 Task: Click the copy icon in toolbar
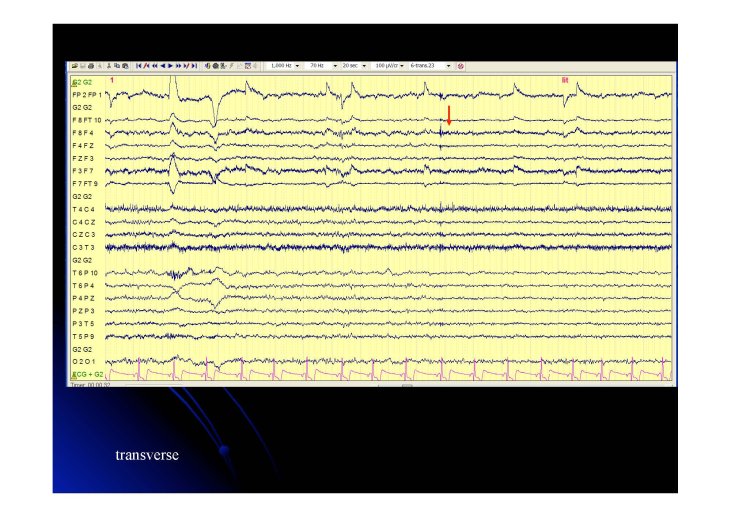click(117, 66)
